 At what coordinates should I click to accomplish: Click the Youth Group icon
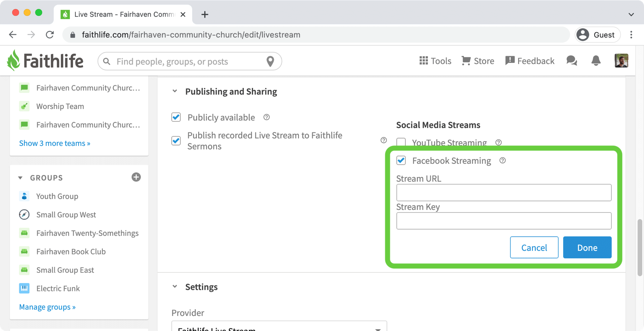click(x=24, y=196)
